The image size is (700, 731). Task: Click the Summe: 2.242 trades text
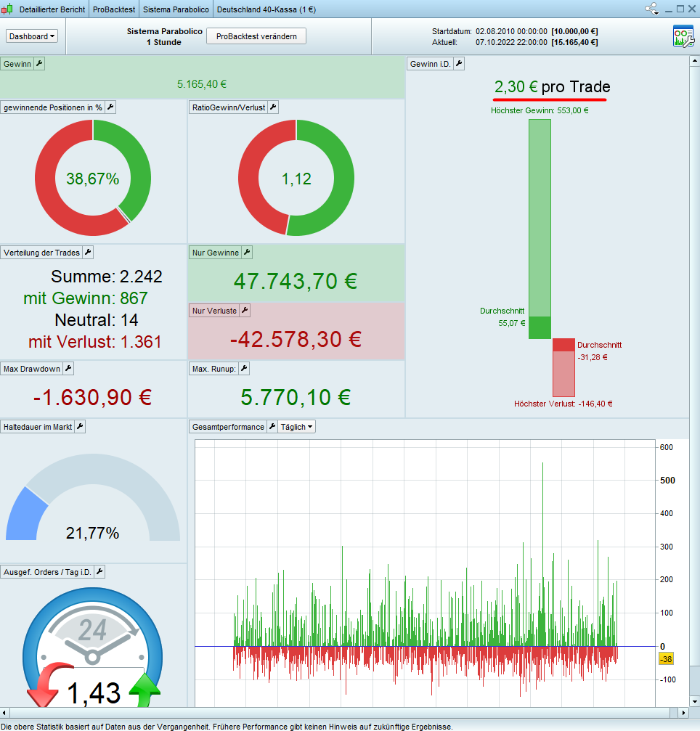click(106, 277)
